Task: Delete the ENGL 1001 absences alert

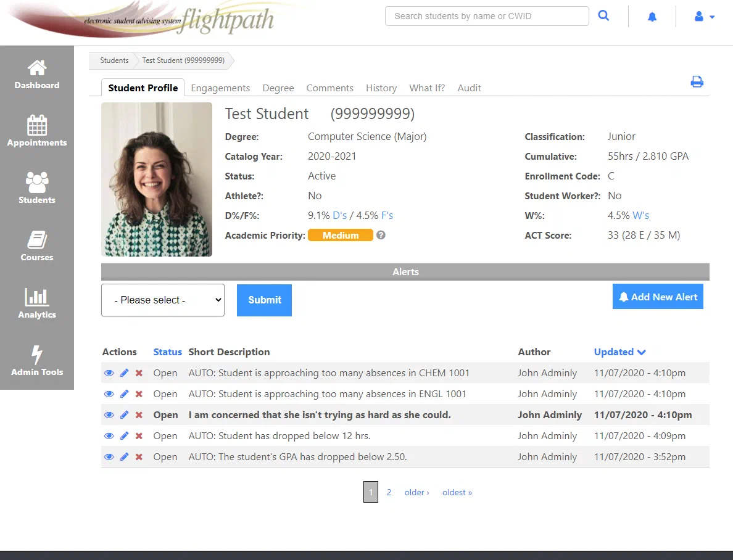Action: [139, 393]
